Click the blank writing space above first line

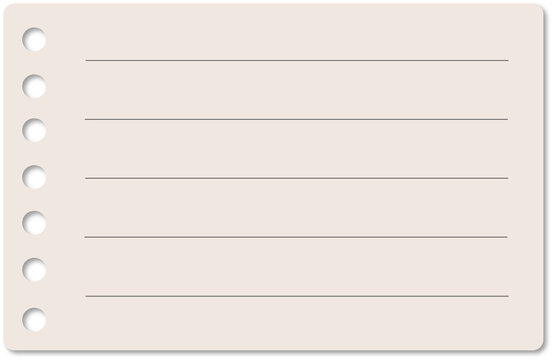coord(297,33)
